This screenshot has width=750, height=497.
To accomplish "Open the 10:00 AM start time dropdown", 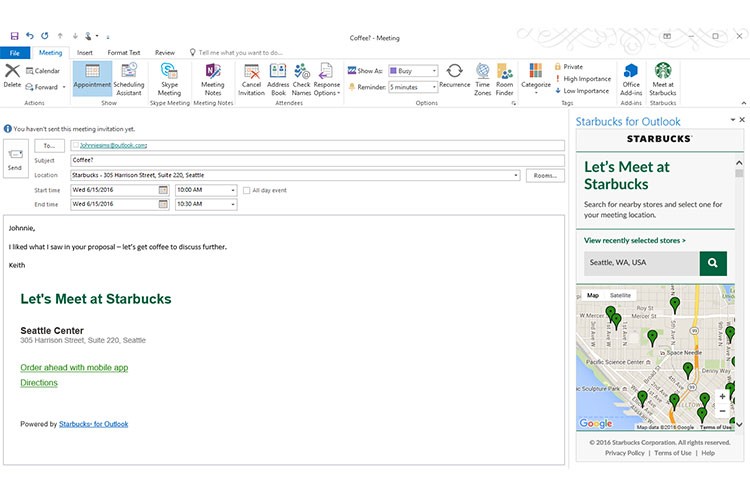I will 232,190.
